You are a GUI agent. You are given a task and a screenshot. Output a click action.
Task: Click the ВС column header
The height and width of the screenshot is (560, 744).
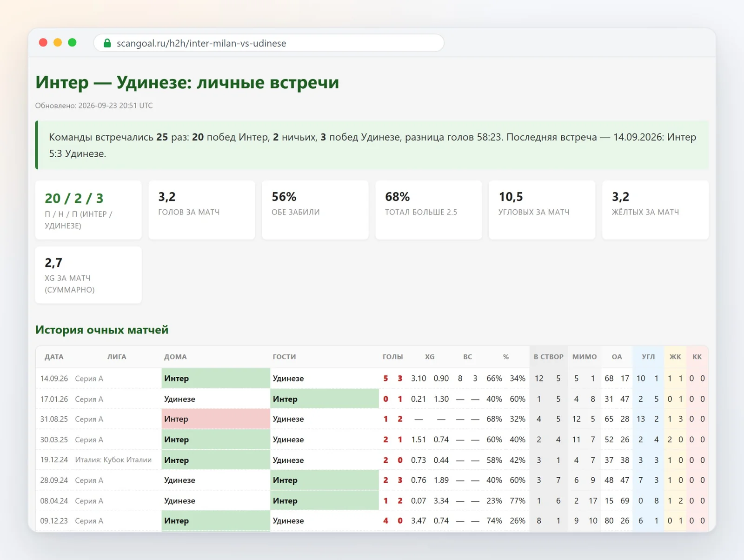click(467, 357)
